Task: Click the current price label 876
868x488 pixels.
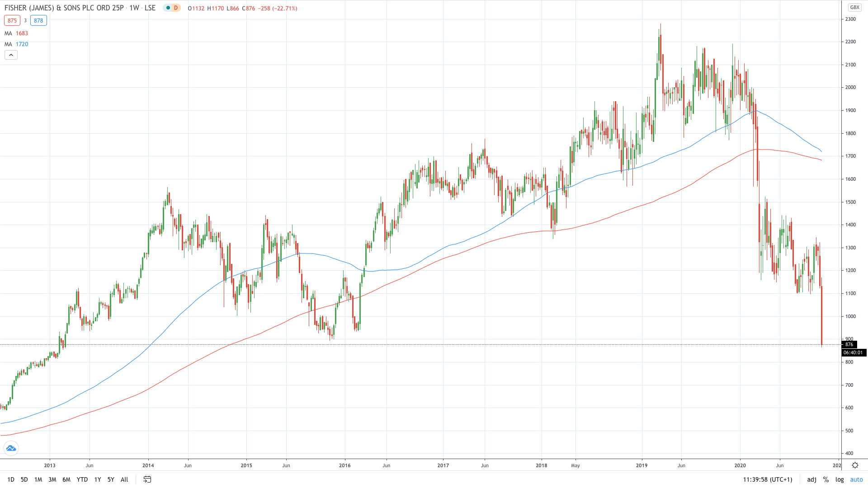Action: click(849, 344)
